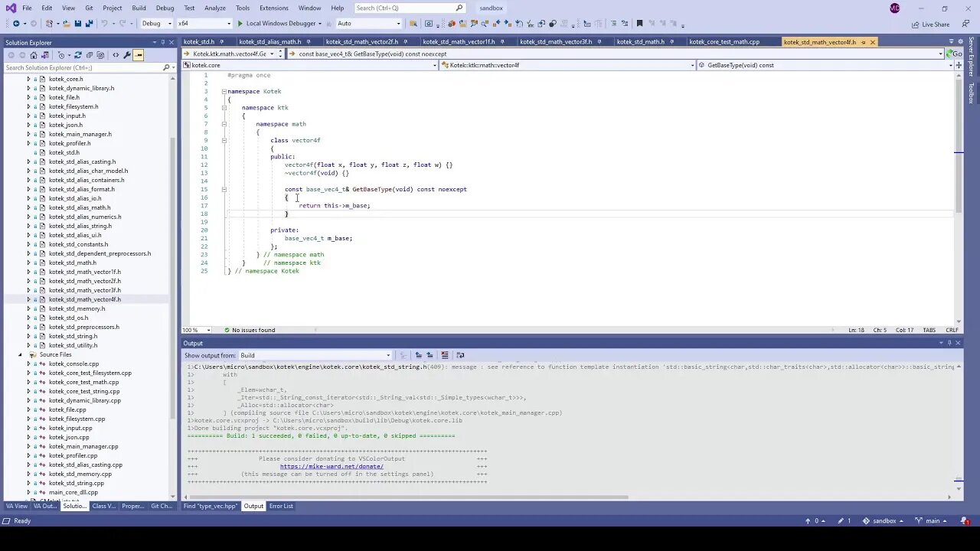Click the pin icon on kotek_std_math_vector4f.h tab
The image size is (980, 551).
[x=863, y=42]
